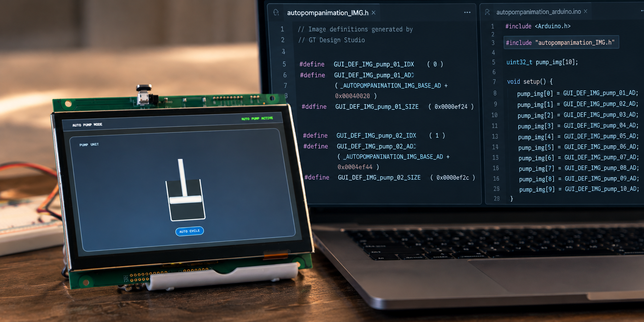Click the GUI_DEF_IMG_pump_02_IDX define line
The height and width of the screenshot is (322, 644).
click(x=374, y=135)
